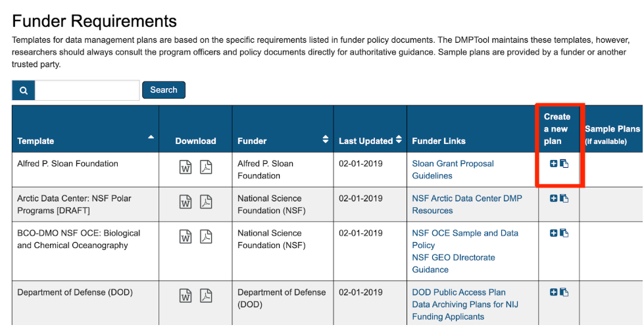Copy the Alfred P. Sloan Foundation template

(x=564, y=163)
